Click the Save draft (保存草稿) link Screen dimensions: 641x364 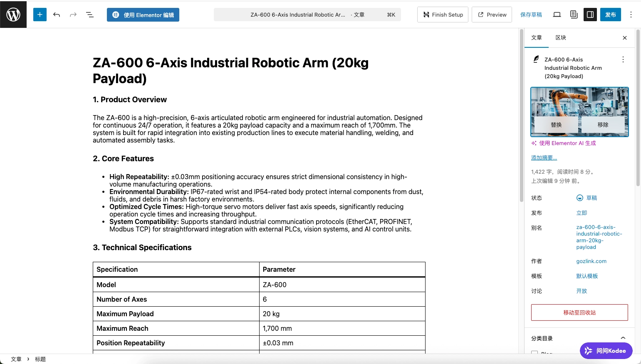(531, 15)
